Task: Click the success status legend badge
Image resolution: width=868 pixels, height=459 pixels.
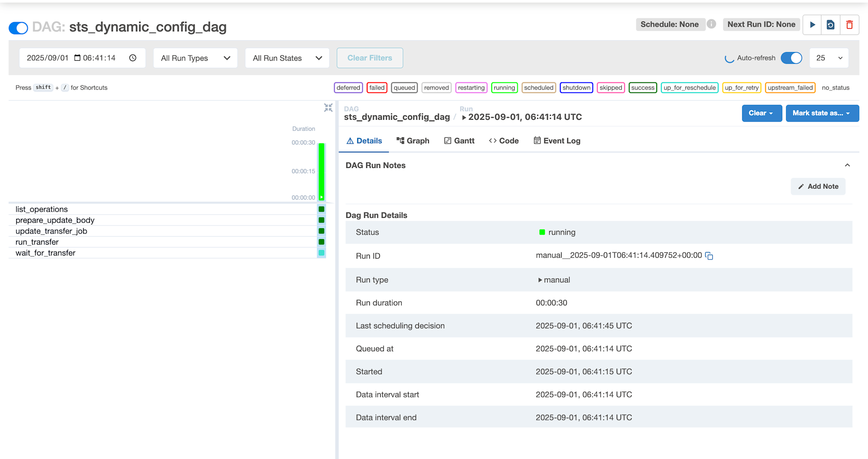Action: pyautogui.click(x=643, y=88)
